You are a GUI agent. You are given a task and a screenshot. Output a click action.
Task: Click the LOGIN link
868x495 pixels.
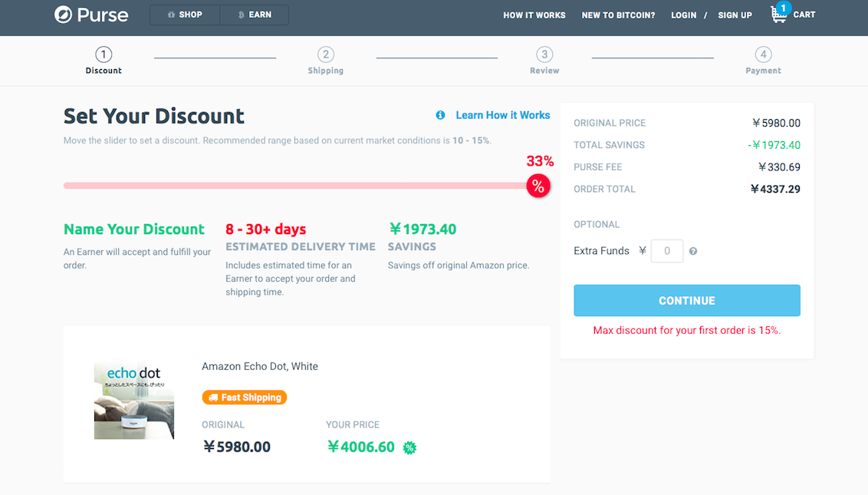click(x=683, y=15)
